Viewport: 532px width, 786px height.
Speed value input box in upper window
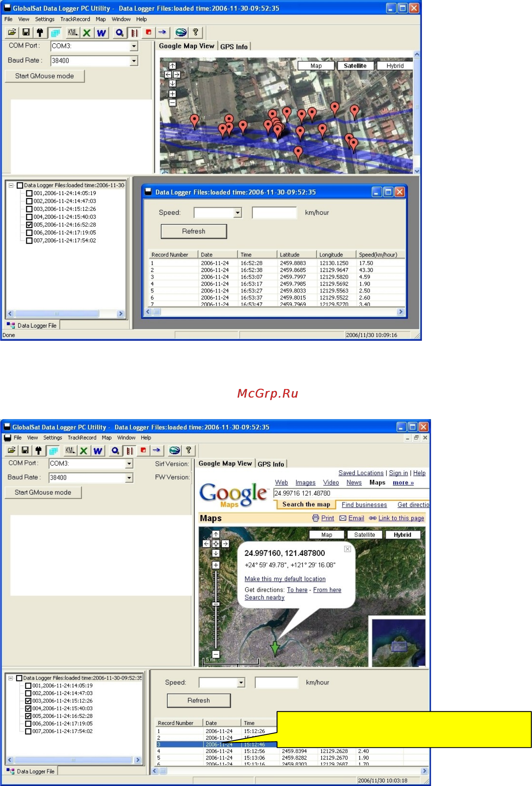tap(274, 213)
